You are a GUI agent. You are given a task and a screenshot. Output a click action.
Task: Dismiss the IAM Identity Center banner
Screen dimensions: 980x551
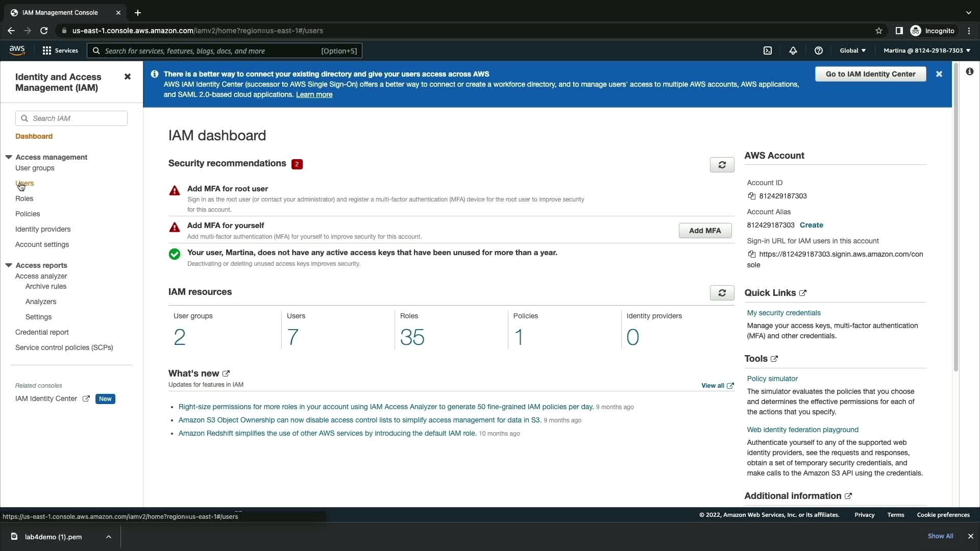(x=939, y=74)
